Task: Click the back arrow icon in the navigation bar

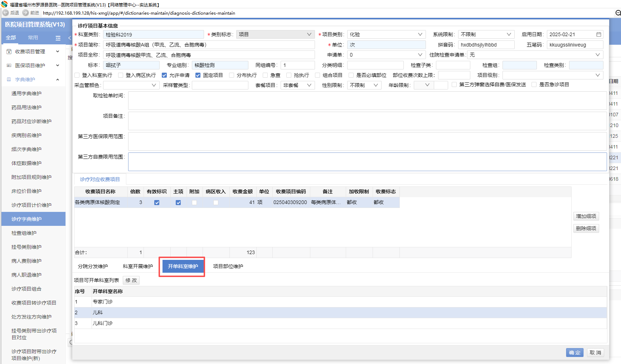Action: click(x=5, y=13)
